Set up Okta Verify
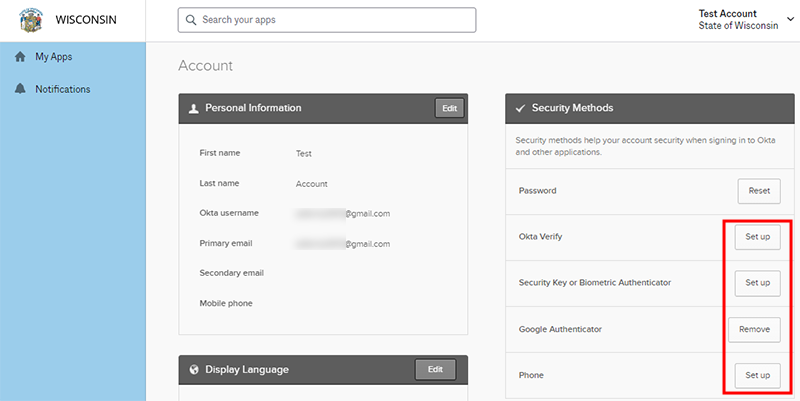This screenshot has width=800, height=401. 757,237
